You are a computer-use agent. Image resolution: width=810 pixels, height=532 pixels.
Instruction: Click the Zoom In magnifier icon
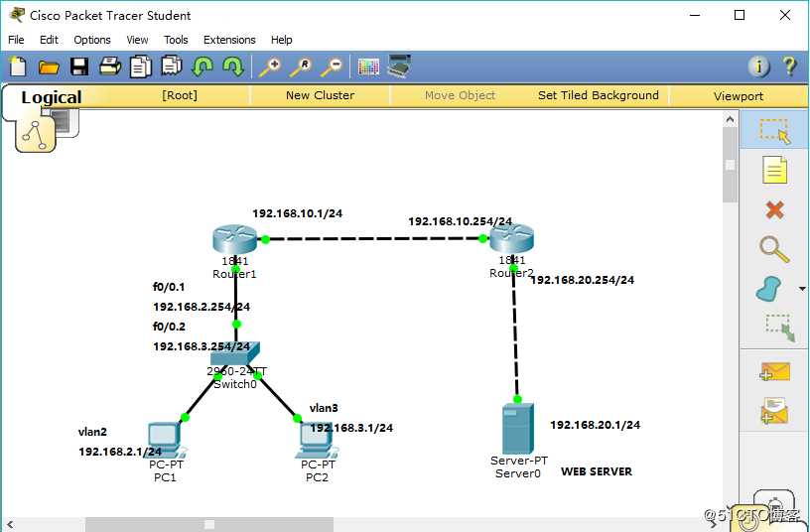[270, 66]
